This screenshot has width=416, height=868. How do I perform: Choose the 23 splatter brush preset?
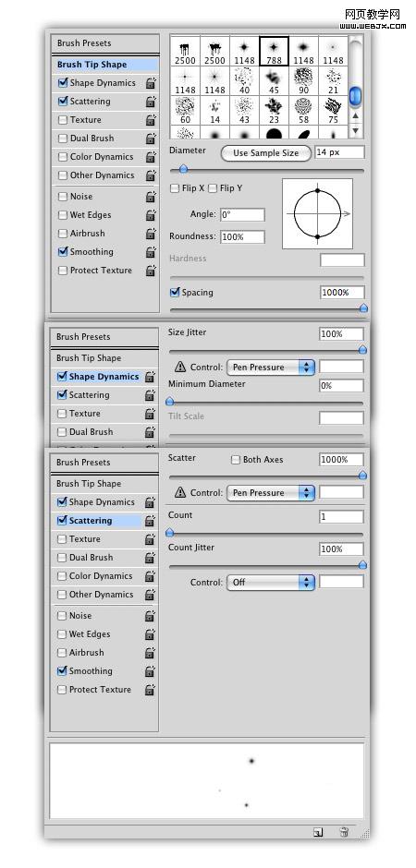274,110
